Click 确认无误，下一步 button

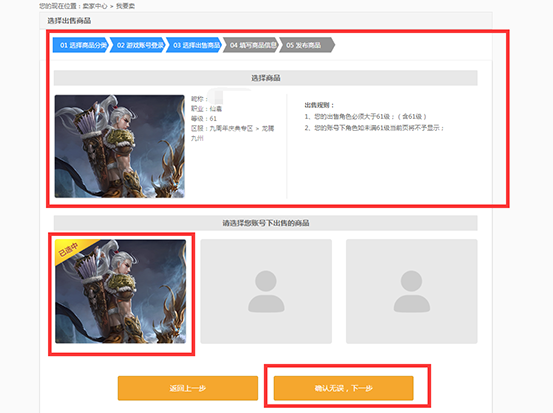(344, 388)
